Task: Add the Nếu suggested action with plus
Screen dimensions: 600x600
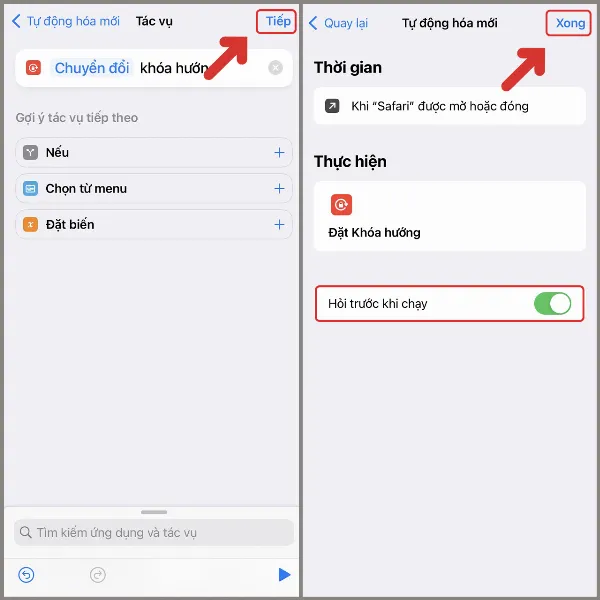Action: pyautogui.click(x=279, y=153)
